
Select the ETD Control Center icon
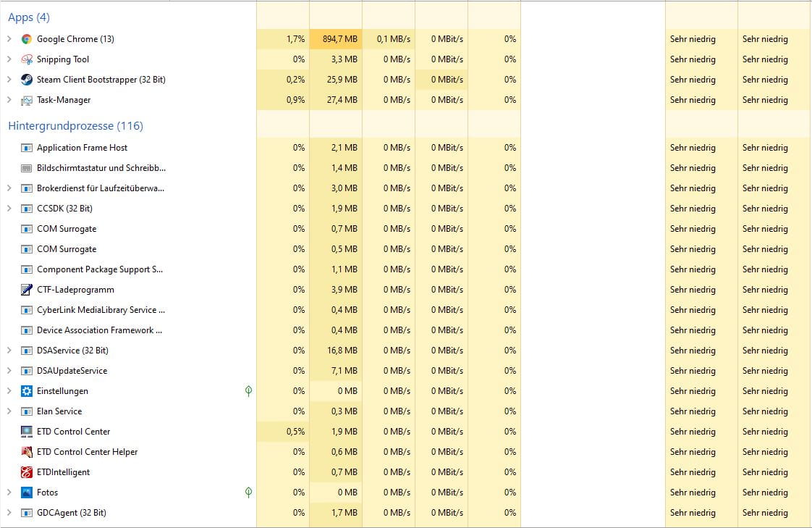tap(27, 432)
